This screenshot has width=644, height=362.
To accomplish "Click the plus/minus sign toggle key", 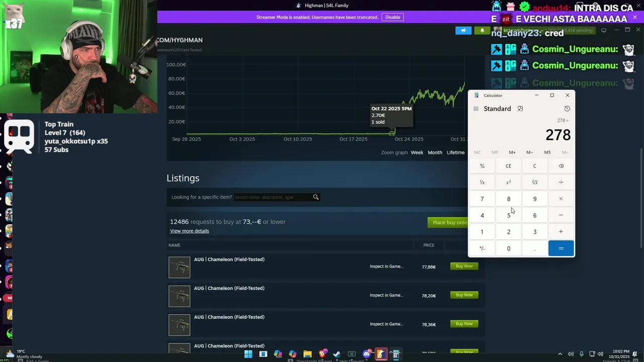I will (x=482, y=248).
